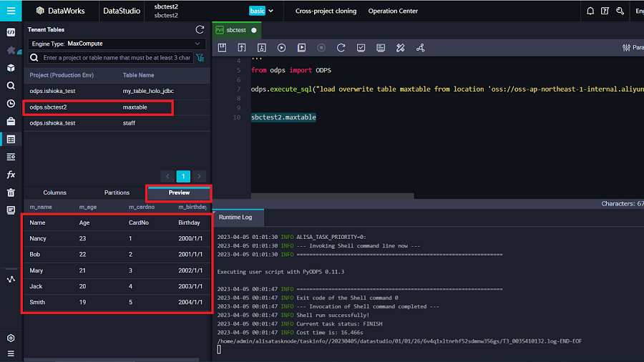
Task: Switch to the Partitions tab
Action: 117,192
